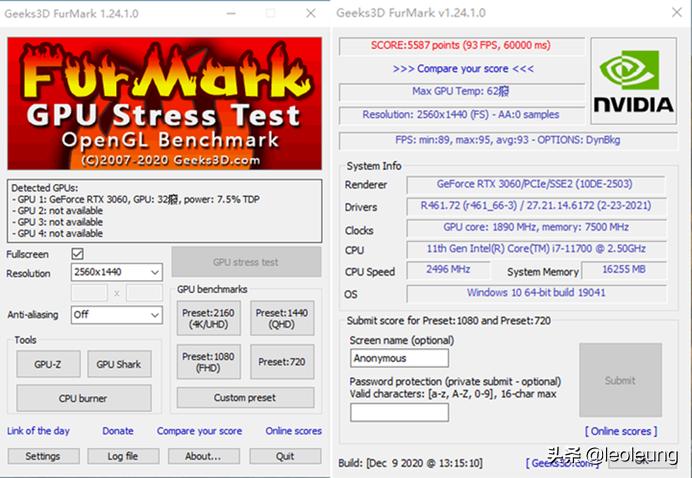
Task: Click the FurMark GPU Stress Test banner
Action: (x=165, y=103)
